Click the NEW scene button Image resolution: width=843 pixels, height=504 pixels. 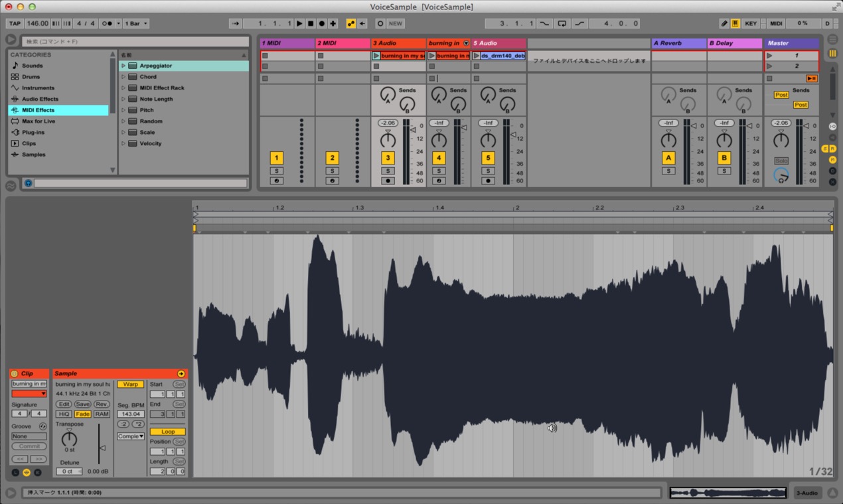tap(396, 23)
